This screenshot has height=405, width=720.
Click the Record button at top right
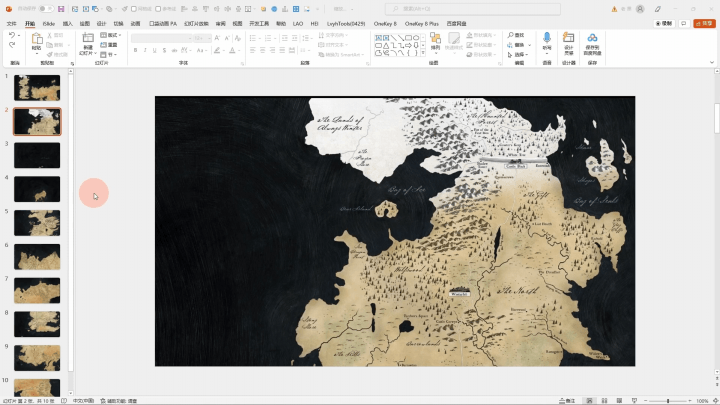click(x=665, y=22)
